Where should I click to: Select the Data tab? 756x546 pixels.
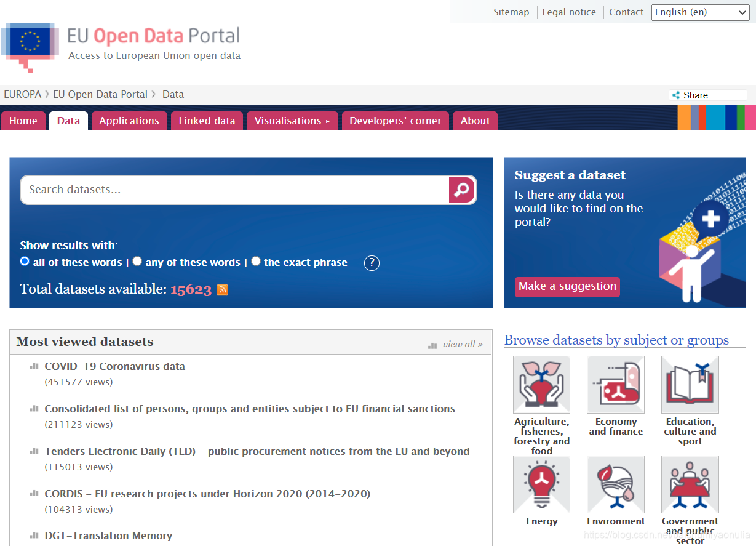[x=68, y=121]
